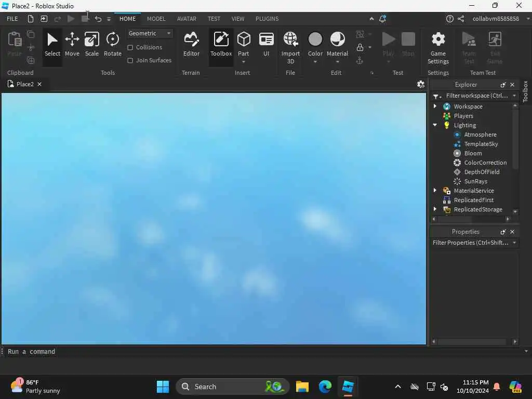Expand the ReplicatedStorage node
The width and height of the screenshot is (532, 399).
pos(435,209)
